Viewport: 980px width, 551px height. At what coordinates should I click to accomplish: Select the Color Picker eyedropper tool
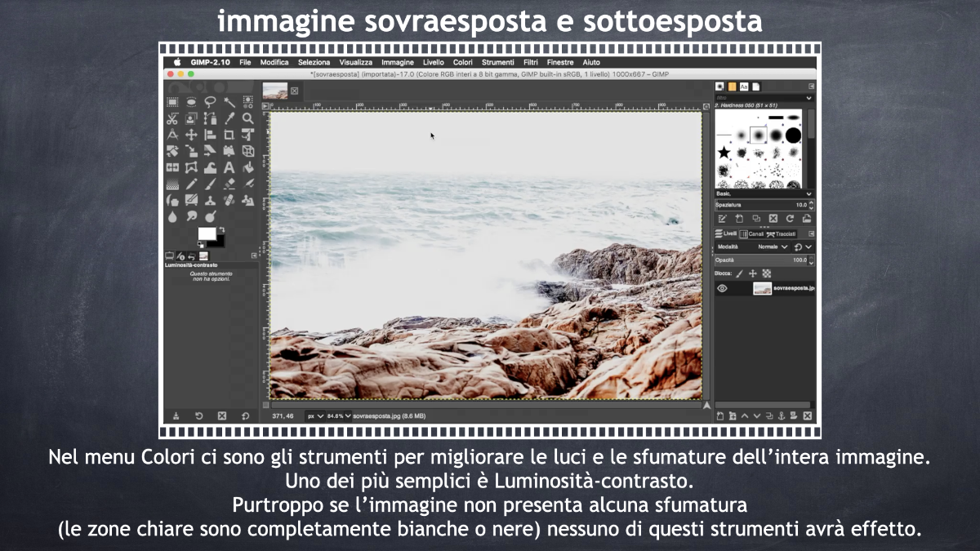(229, 118)
